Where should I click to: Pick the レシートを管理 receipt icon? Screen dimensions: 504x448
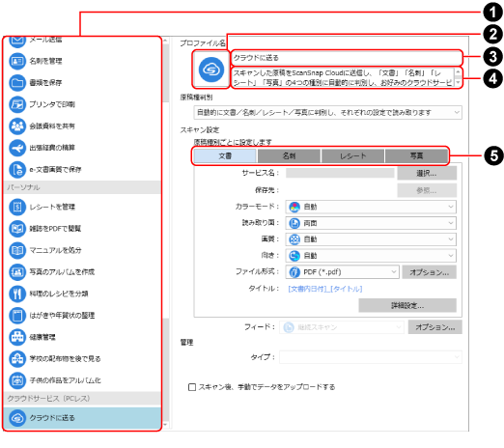tap(17, 207)
